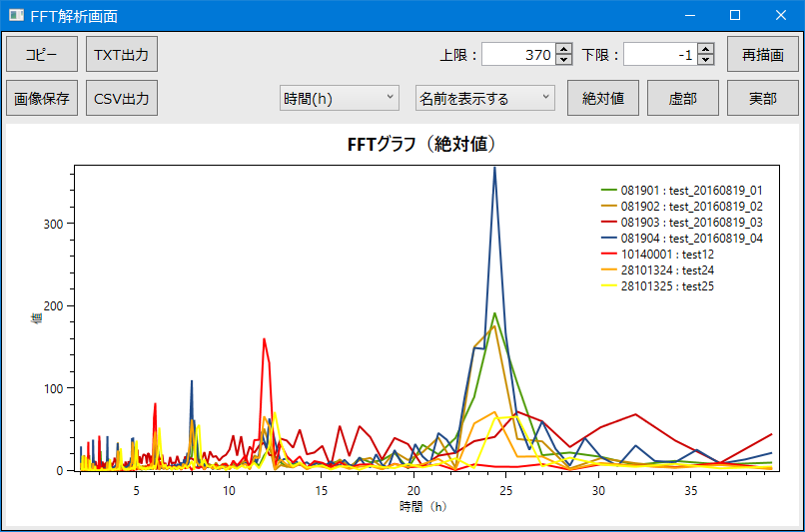Show absolute values via 絶対値 button
Viewport: 805px width, 532px height.
[x=602, y=98]
